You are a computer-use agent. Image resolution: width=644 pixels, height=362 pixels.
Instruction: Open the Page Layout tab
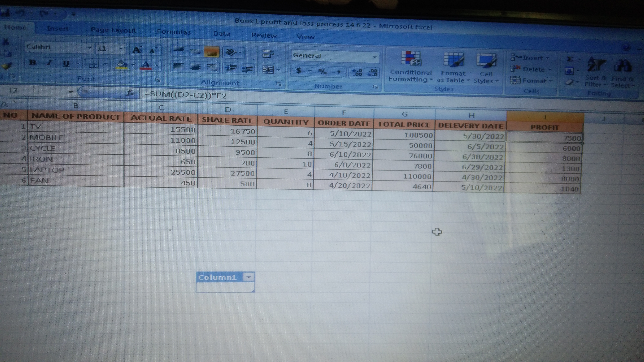click(113, 30)
